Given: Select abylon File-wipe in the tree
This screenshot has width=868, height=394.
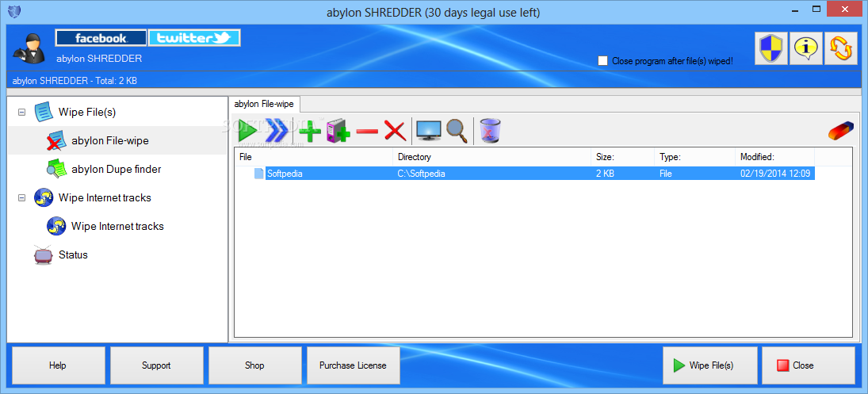Looking at the screenshot, I should pyautogui.click(x=110, y=140).
